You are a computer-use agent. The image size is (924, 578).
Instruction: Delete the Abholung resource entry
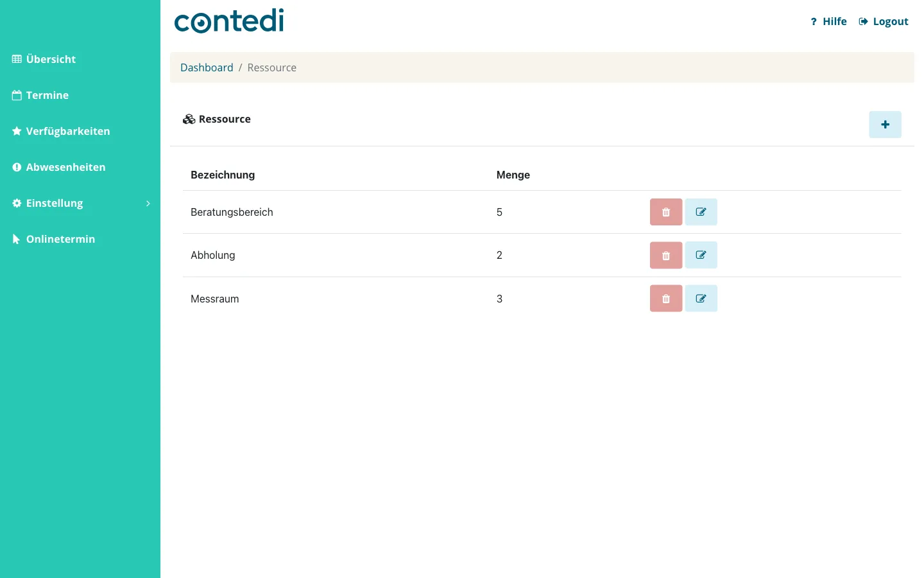click(666, 255)
